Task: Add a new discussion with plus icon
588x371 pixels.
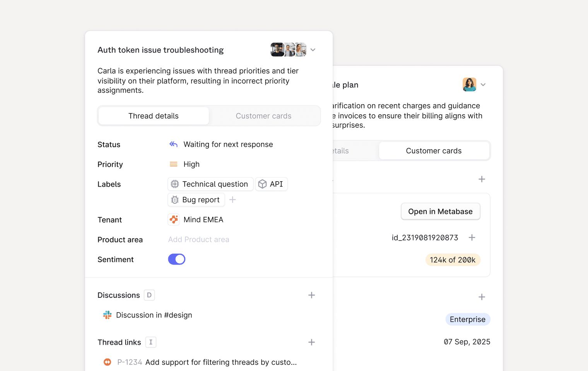Action: (x=311, y=295)
